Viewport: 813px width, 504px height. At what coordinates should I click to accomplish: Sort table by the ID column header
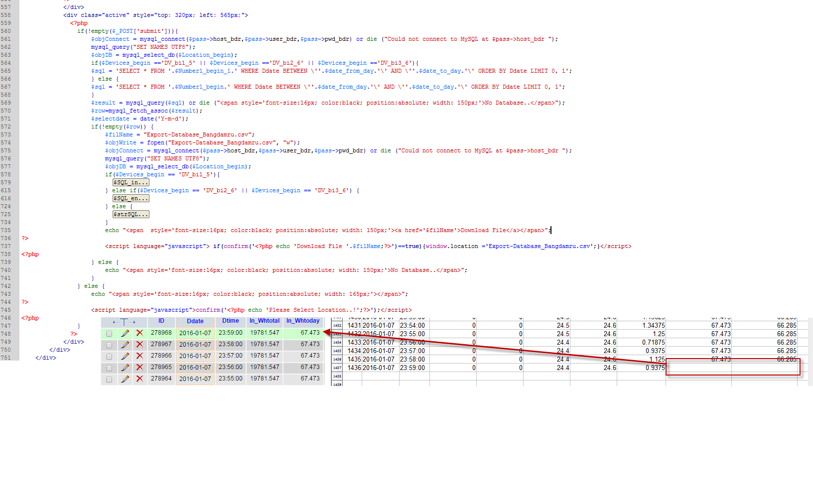click(x=161, y=321)
